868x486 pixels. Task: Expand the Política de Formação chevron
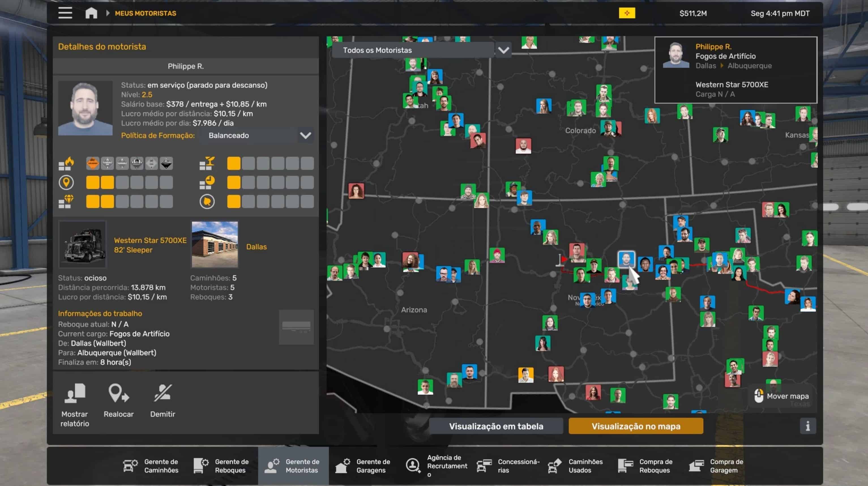pyautogui.click(x=305, y=135)
